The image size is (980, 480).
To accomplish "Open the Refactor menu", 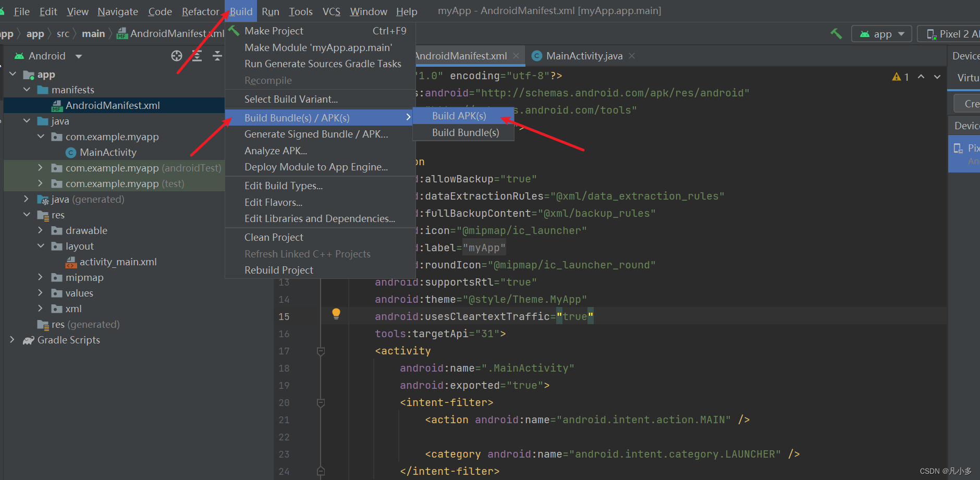I will pyautogui.click(x=201, y=11).
